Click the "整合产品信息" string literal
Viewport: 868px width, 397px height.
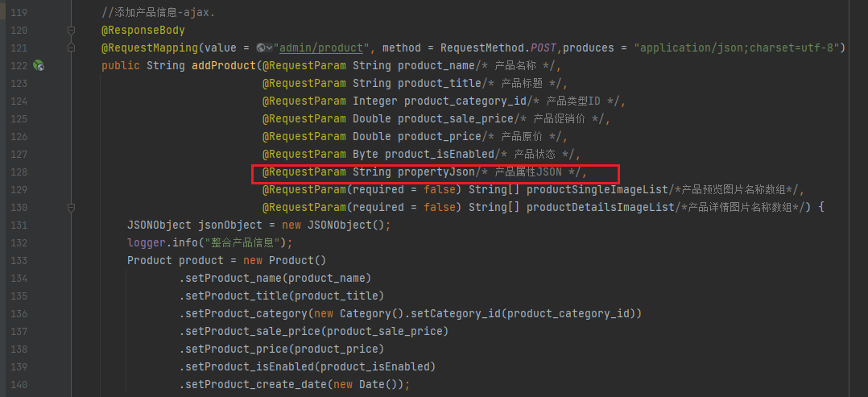[x=246, y=242]
